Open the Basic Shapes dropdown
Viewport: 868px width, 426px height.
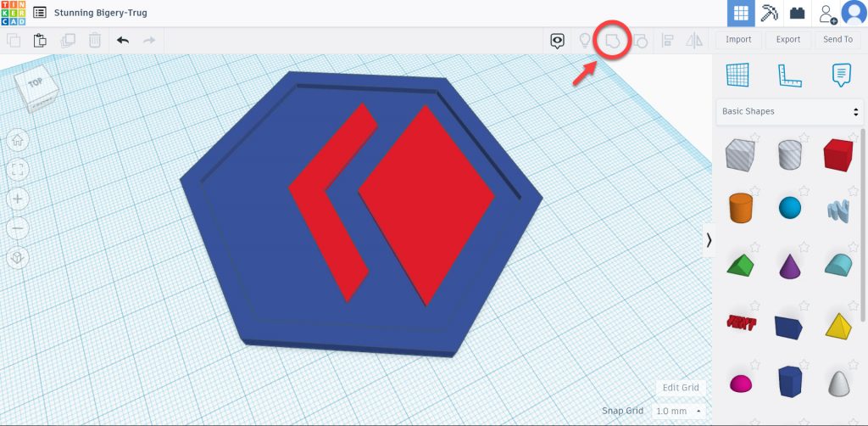point(789,111)
